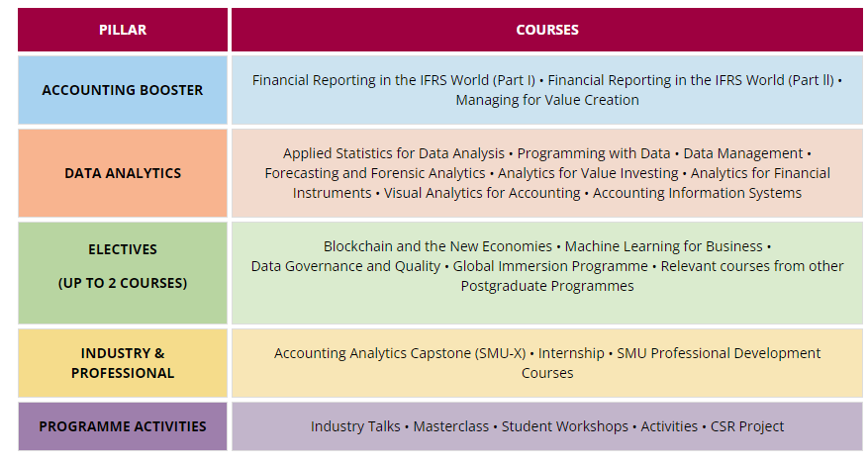This screenshot has width=868, height=463.
Task: Click Applied Statistics for Data Analysis
Action: coord(393,153)
